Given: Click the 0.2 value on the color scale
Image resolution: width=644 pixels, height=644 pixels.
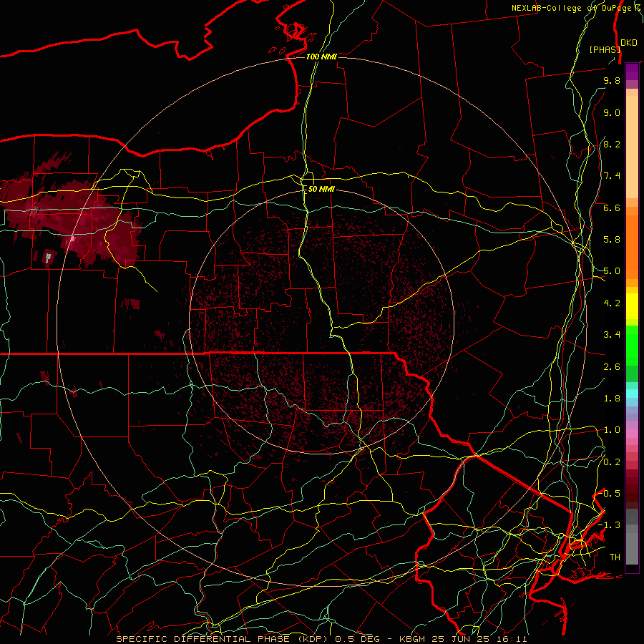Looking at the screenshot, I should point(612,462).
